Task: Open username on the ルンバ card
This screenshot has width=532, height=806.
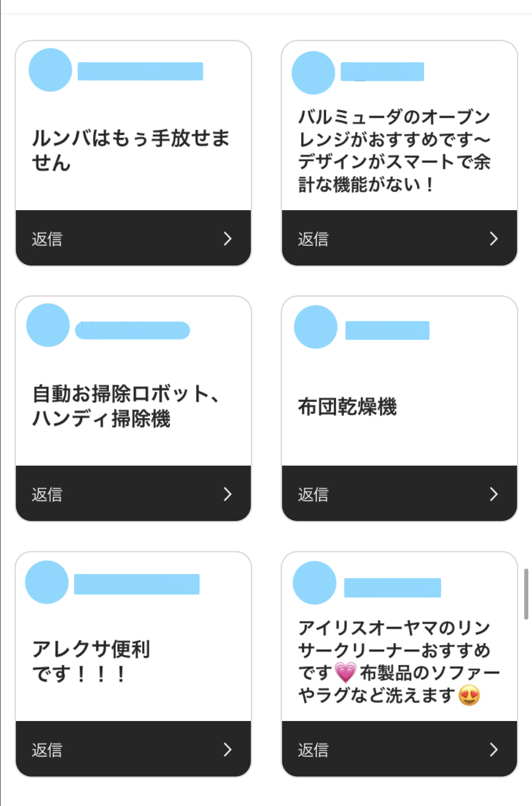Action: [140, 71]
